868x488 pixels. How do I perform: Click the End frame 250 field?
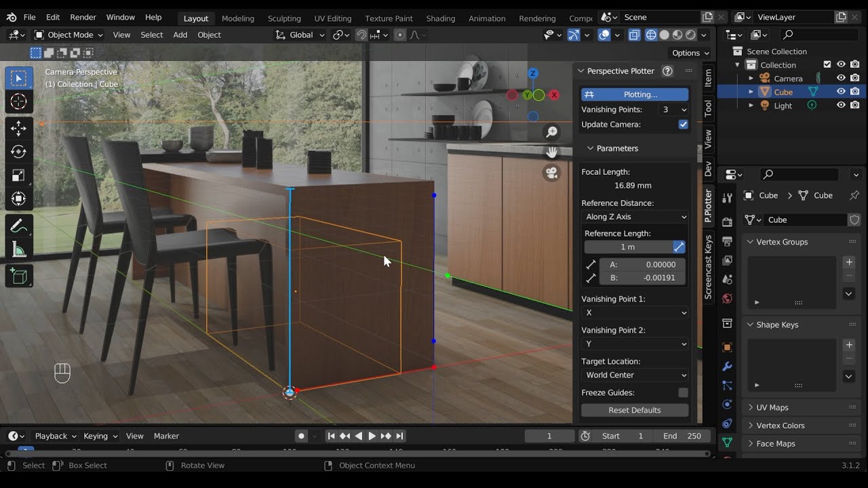tap(683, 436)
